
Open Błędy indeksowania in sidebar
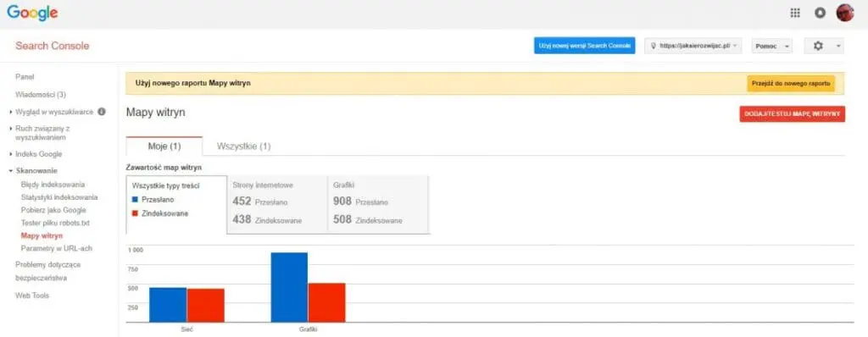53,185
